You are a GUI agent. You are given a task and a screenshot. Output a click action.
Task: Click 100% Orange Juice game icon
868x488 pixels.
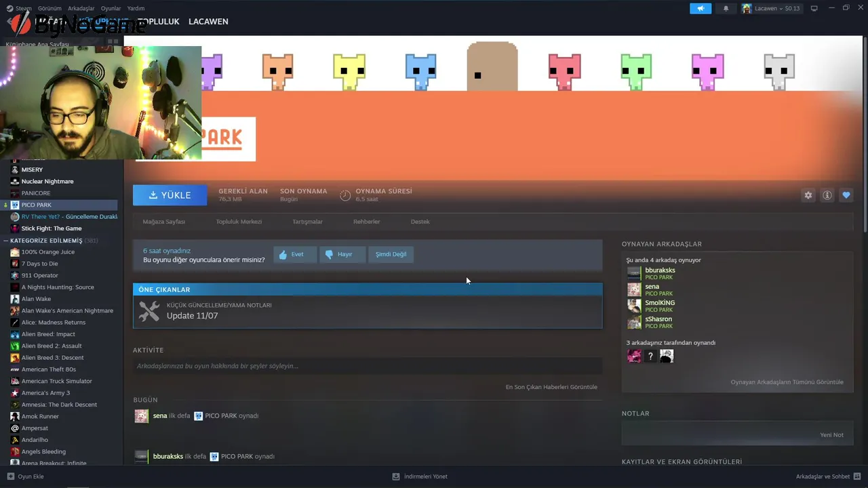point(15,251)
